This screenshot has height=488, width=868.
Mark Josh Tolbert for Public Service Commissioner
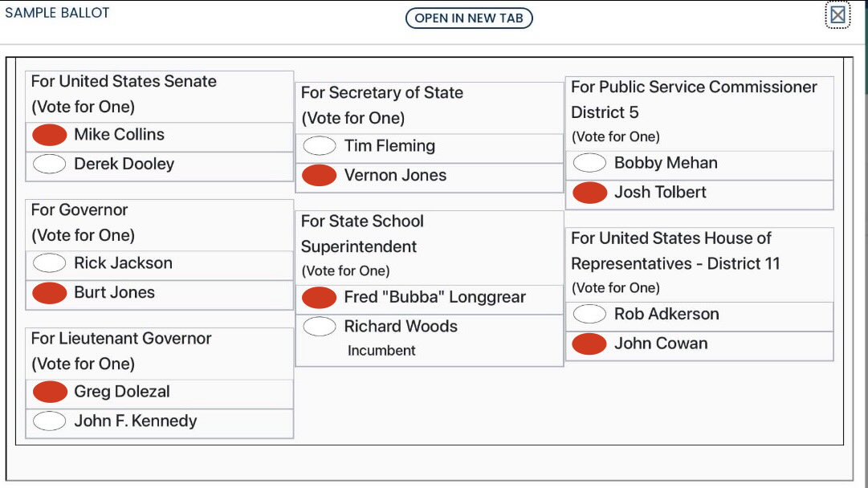pos(589,193)
